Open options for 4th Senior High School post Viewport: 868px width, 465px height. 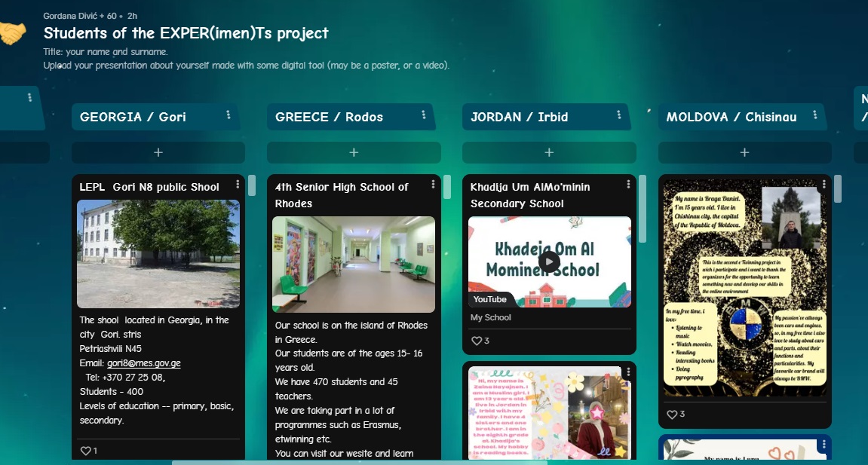click(433, 185)
